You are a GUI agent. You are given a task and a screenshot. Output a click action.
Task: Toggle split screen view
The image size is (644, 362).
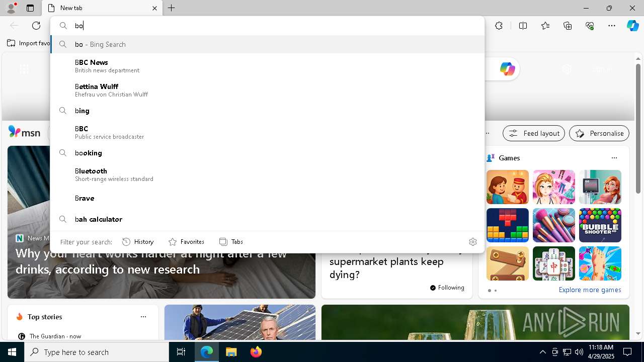click(x=523, y=26)
